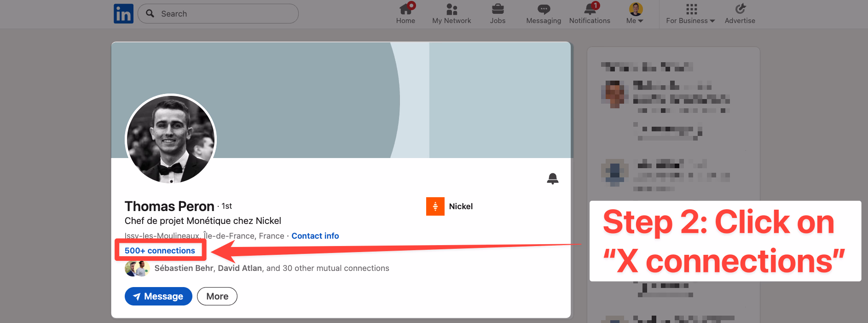Click the mutual connections avatars

click(137, 268)
